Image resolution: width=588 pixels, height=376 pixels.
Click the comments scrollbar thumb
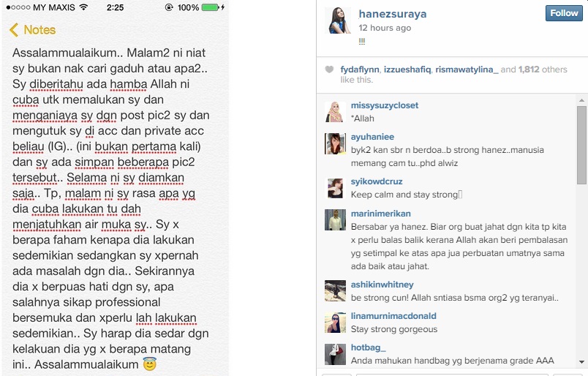pyautogui.click(x=581, y=145)
